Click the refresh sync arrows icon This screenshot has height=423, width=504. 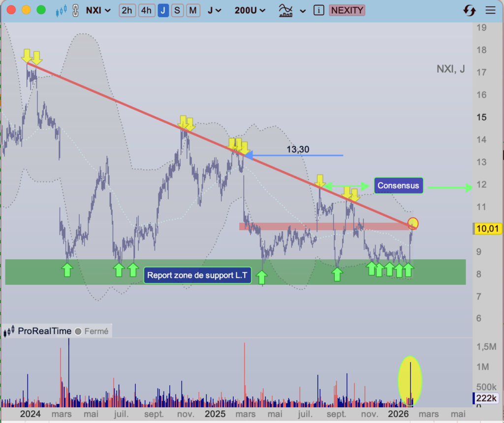[x=470, y=11]
